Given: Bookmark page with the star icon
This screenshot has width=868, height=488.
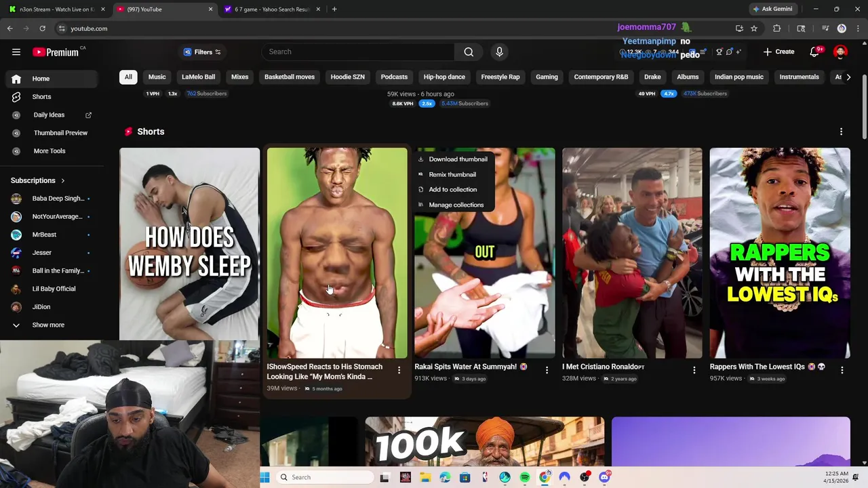Looking at the screenshot, I should click(x=754, y=28).
